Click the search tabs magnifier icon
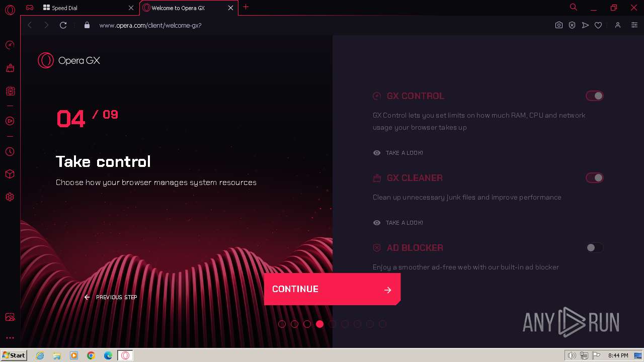 573,7
